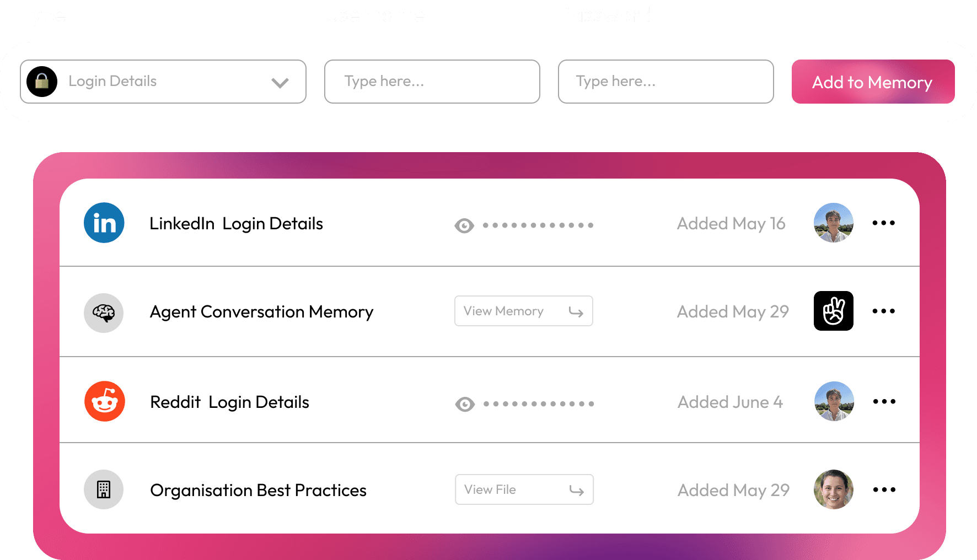Click the View Memory button

coord(523,311)
